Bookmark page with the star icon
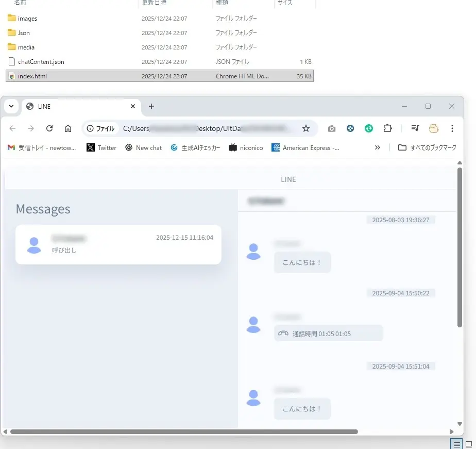Viewport: 476px width, 449px height. pyautogui.click(x=306, y=128)
